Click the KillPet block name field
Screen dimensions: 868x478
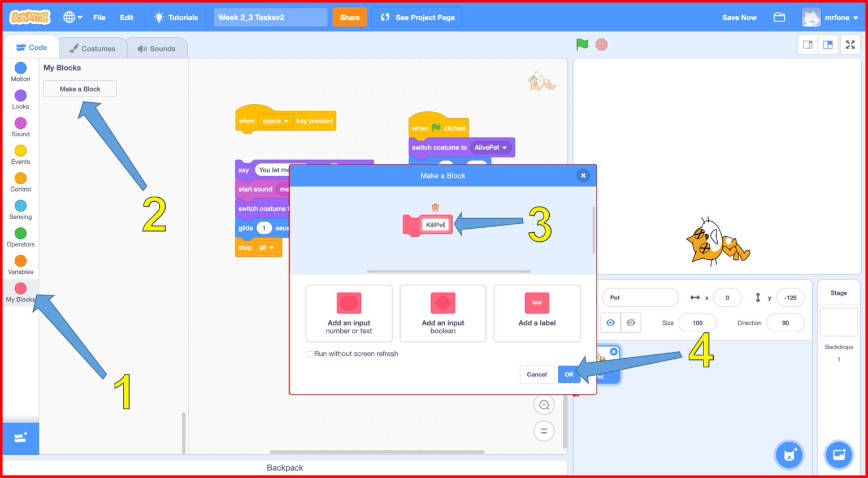tap(435, 224)
